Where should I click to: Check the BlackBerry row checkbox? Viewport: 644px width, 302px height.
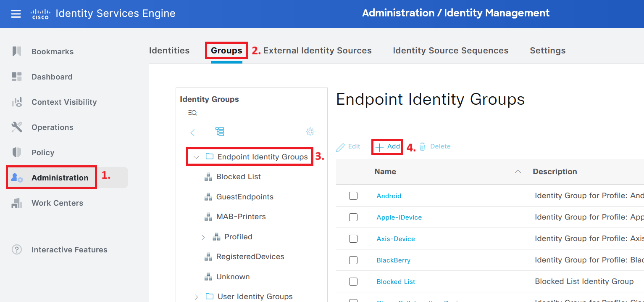coord(353,260)
